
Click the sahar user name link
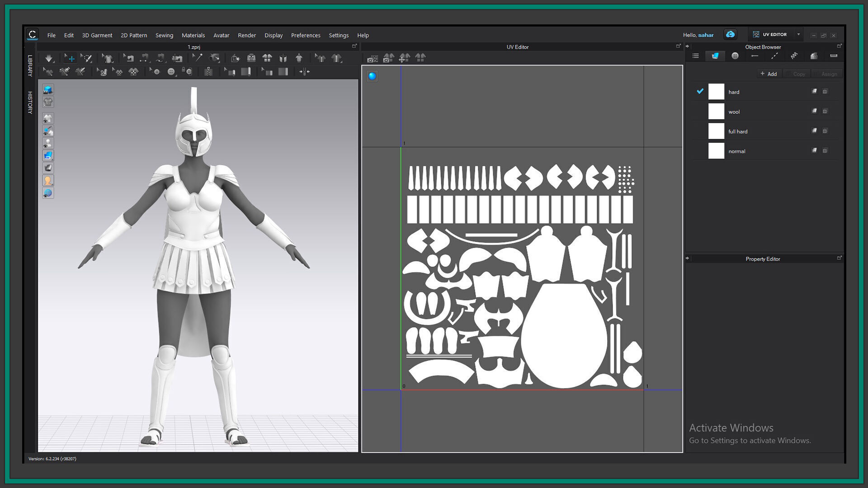[x=706, y=35]
